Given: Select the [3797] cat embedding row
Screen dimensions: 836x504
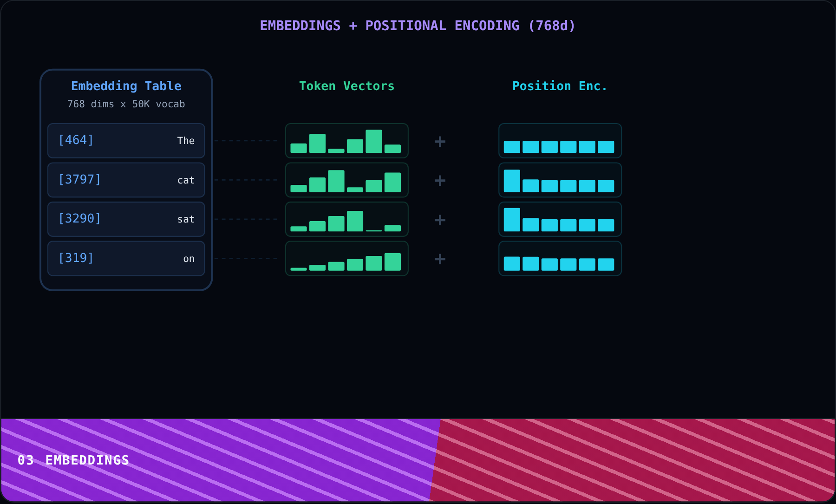Looking at the screenshot, I should [126, 180].
